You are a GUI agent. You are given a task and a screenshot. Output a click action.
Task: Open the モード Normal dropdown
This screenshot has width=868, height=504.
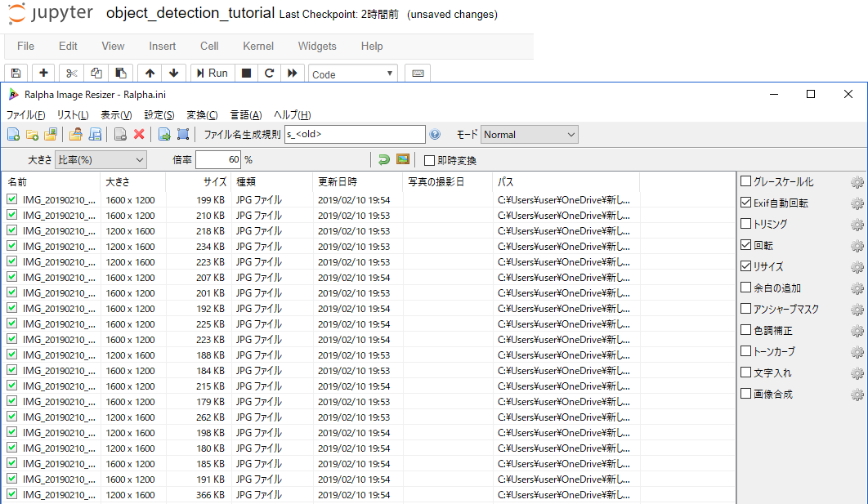529,135
